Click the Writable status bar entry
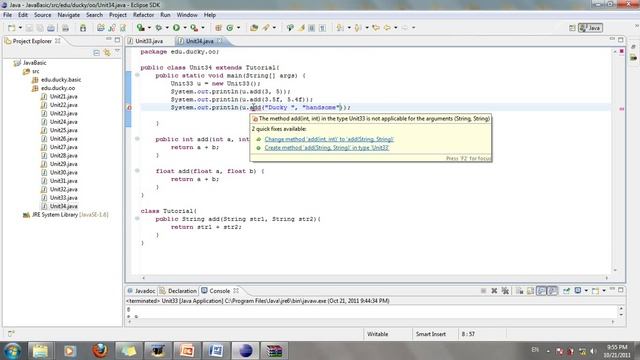Screen dimensions: 640x360 pyautogui.click(x=378, y=334)
